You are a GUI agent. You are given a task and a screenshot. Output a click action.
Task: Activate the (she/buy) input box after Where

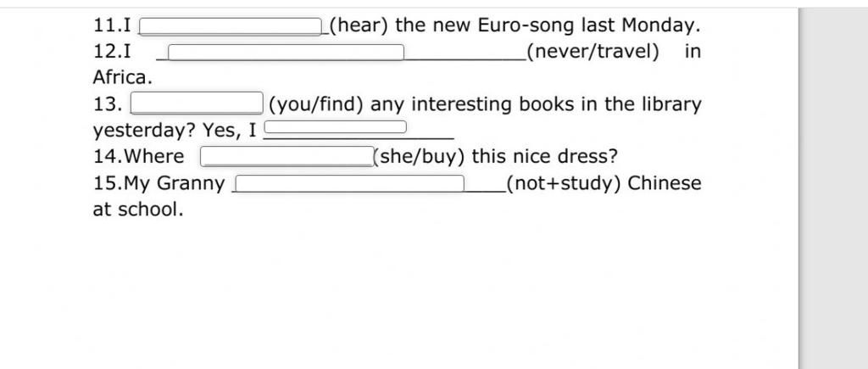click(x=287, y=156)
